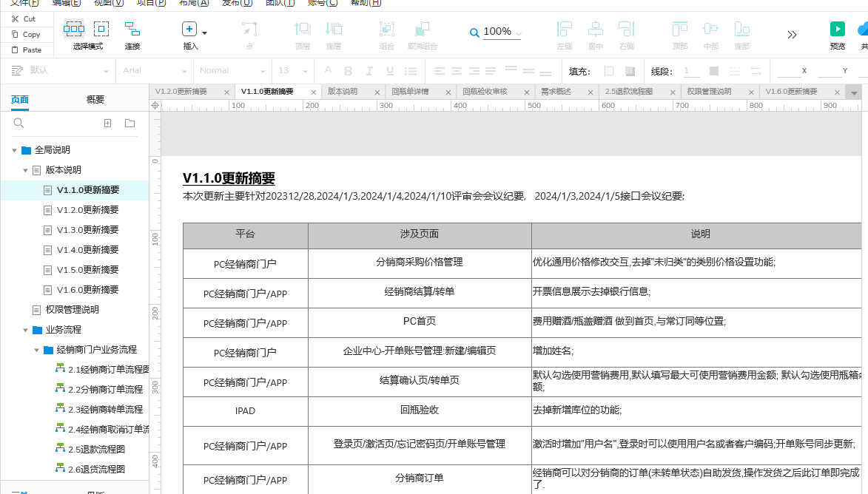Open the tab list dropdown arrow
868x494 pixels.
854,93
